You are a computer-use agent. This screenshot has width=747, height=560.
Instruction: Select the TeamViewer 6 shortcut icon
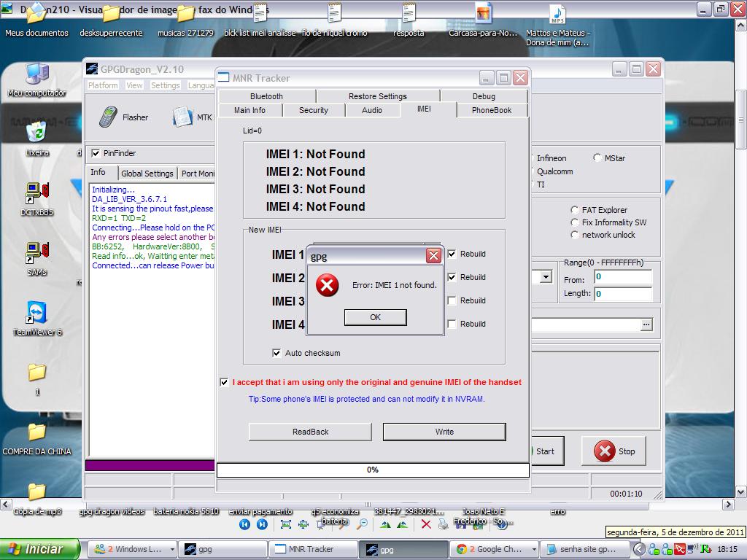point(36,313)
